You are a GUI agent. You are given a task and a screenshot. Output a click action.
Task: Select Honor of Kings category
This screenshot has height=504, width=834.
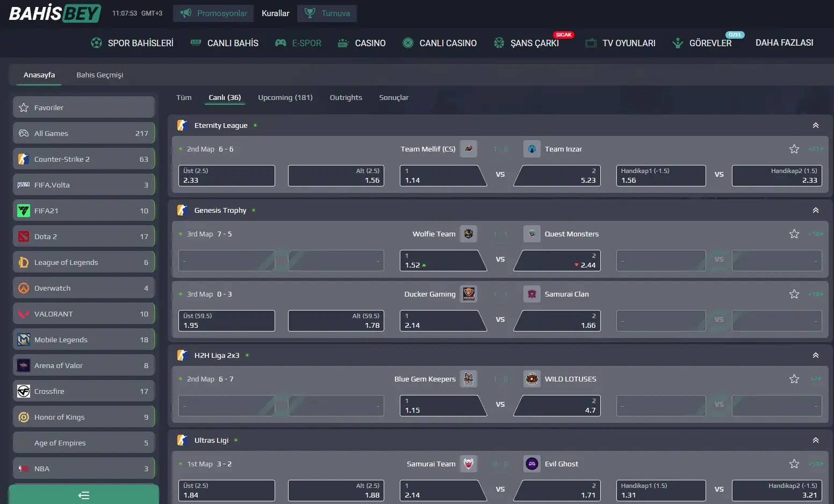tap(84, 417)
